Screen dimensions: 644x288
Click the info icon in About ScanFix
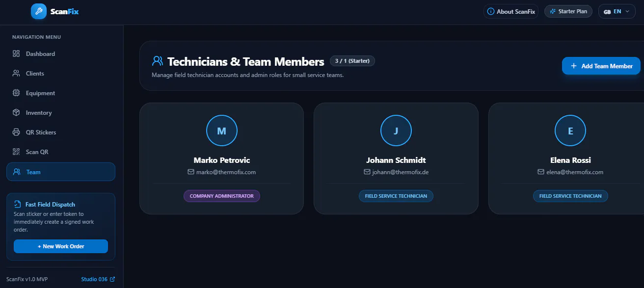(490, 11)
